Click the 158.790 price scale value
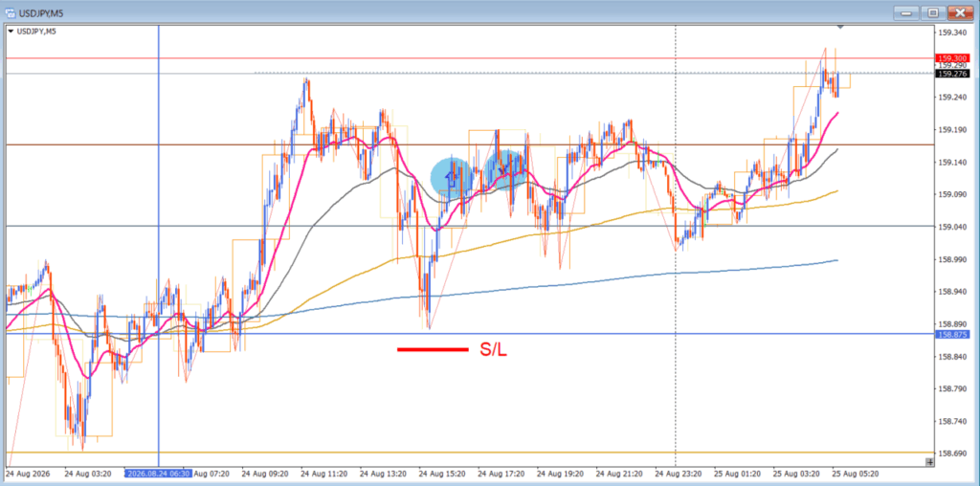This screenshot has height=486, width=980. click(x=952, y=388)
